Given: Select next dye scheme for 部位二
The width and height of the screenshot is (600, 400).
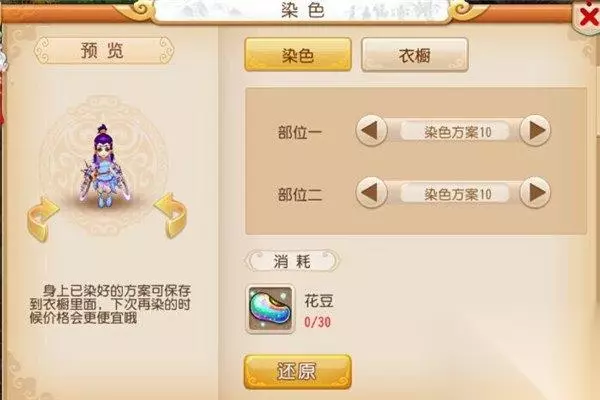Looking at the screenshot, I should pos(535,193).
